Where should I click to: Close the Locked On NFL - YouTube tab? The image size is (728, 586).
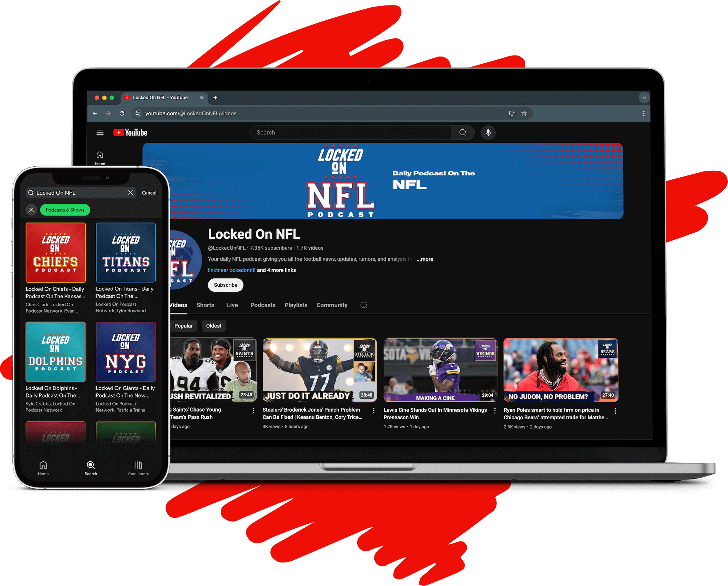coord(202,97)
